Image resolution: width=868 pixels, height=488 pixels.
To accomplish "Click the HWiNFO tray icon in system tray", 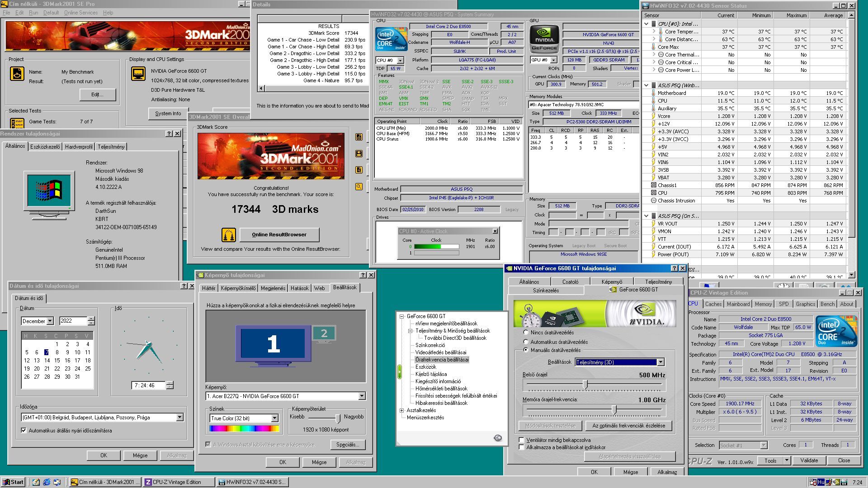I will (843, 482).
